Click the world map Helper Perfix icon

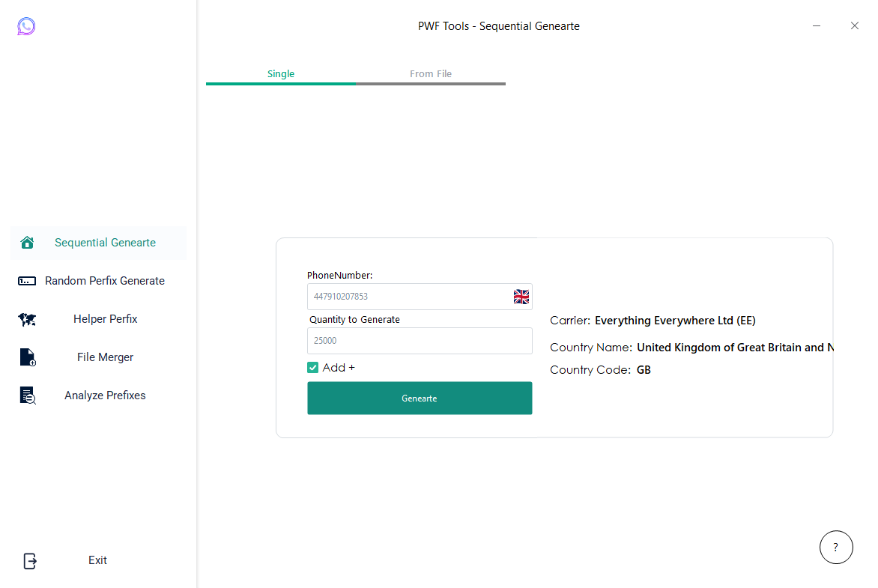[27, 319]
